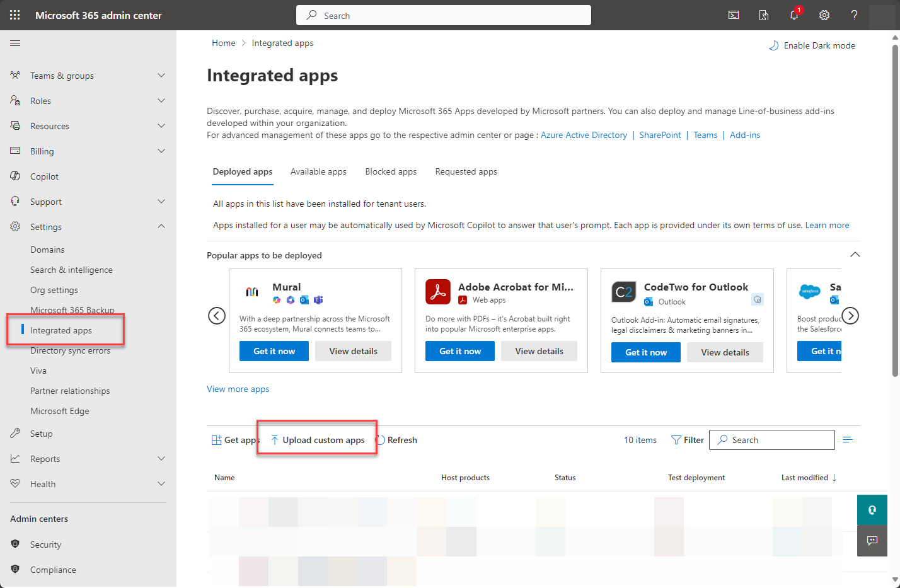Expand the Resources section
Viewport: 900px width, 588px height.
pyautogui.click(x=161, y=126)
